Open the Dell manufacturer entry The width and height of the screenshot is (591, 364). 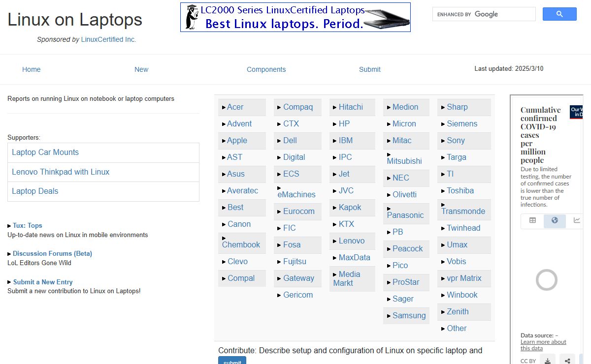(290, 141)
